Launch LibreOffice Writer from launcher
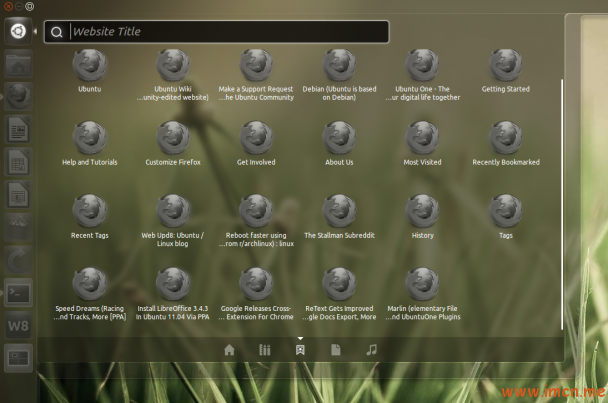608x403 pixels. pos(18,129)
